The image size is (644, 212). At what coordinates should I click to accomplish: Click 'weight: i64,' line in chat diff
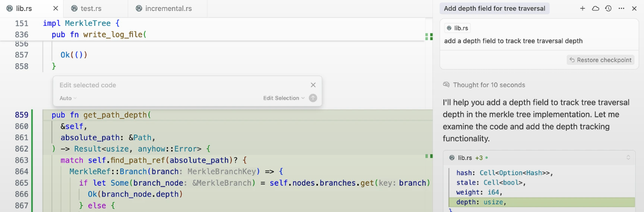pos(479,192)
